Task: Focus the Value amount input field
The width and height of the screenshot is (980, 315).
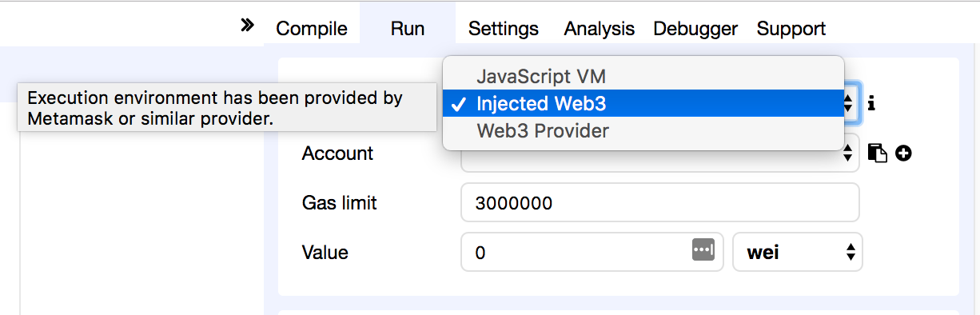Action: (592, 253)
